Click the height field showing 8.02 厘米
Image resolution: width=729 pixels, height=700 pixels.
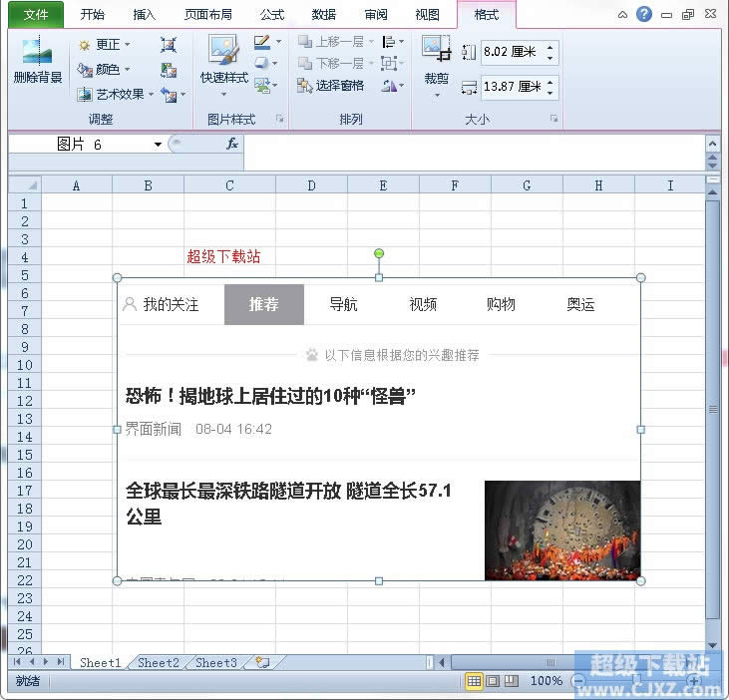coord(512,52)
